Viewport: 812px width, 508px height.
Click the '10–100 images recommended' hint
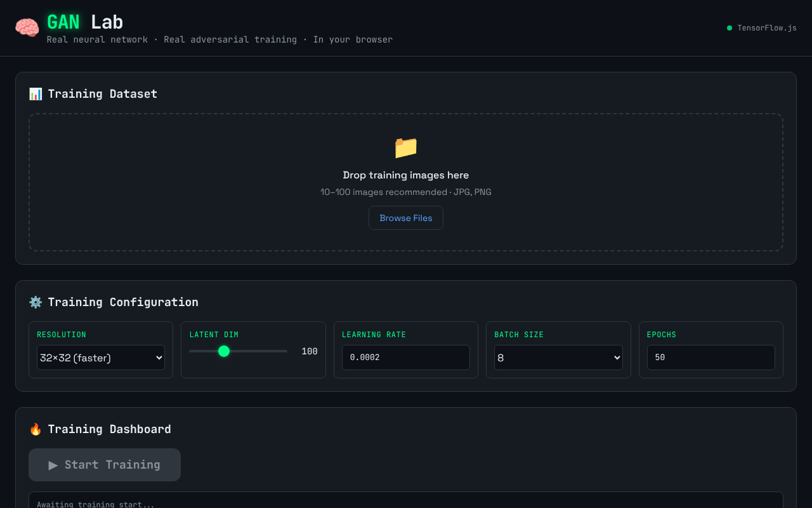pyautogui.click(x=406, y=192)
